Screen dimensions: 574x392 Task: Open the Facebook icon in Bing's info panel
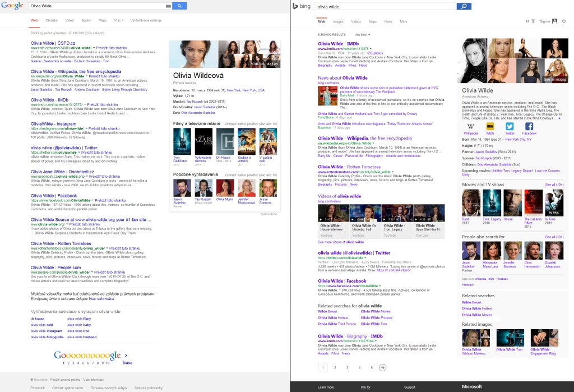coord(529,127)
